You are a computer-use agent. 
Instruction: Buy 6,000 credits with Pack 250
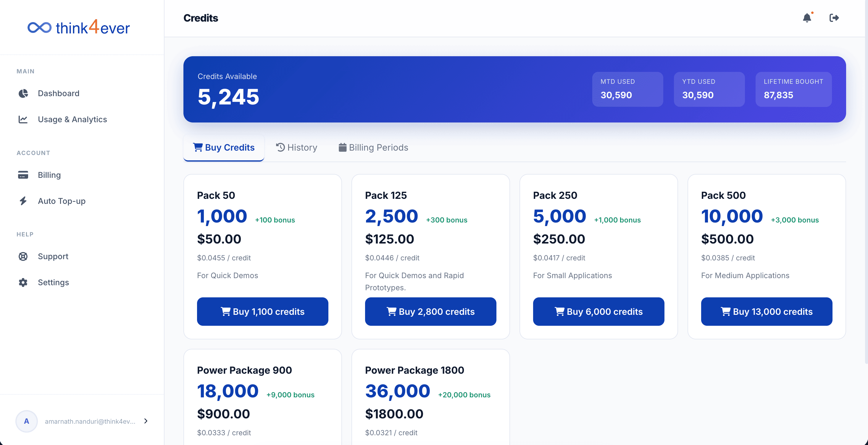[598, 312]
